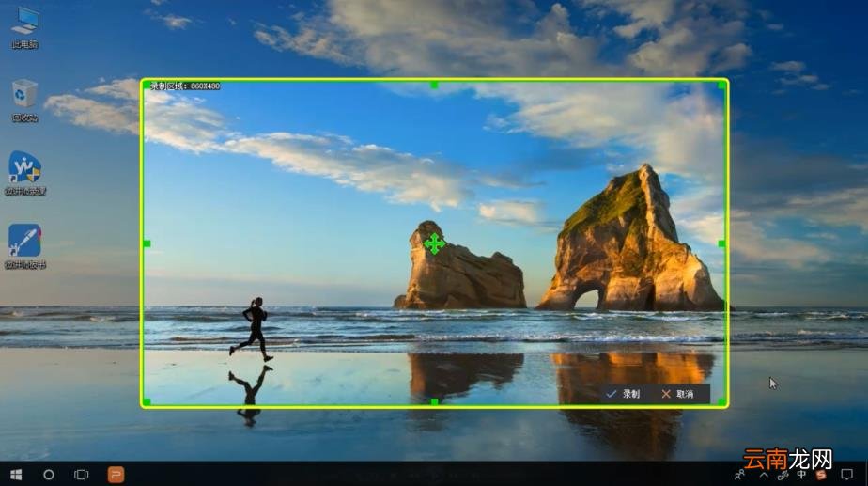Click the bottom-center green resize handle
Image resolution: width=868 pixels, height=486 pixels.
(434, 401)
